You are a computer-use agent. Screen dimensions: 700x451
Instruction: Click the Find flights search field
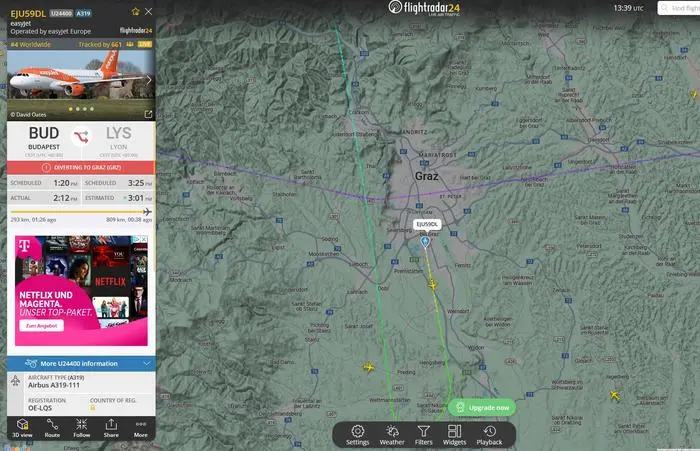pos(678,8)
